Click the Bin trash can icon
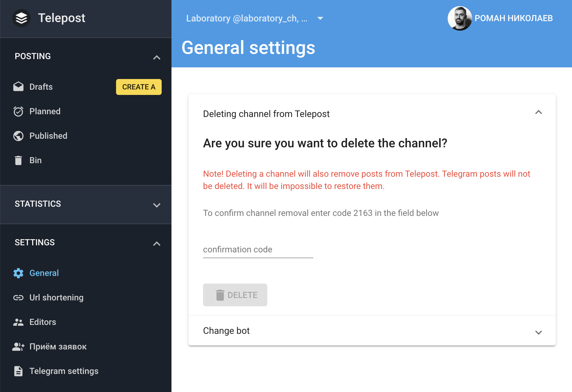The width and height of the screenshot is (572, 392). click(x=18, y=160)
